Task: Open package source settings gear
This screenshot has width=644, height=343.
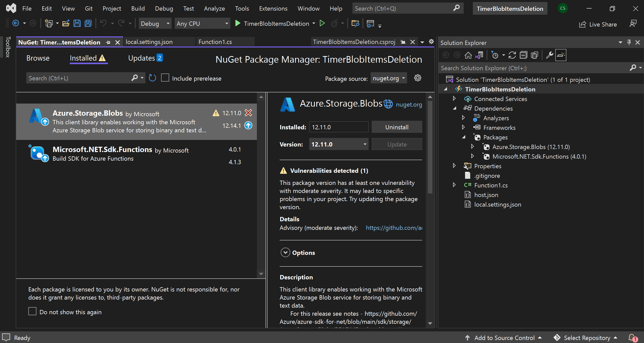Action: pyautogui.click(x=418, y=78)
